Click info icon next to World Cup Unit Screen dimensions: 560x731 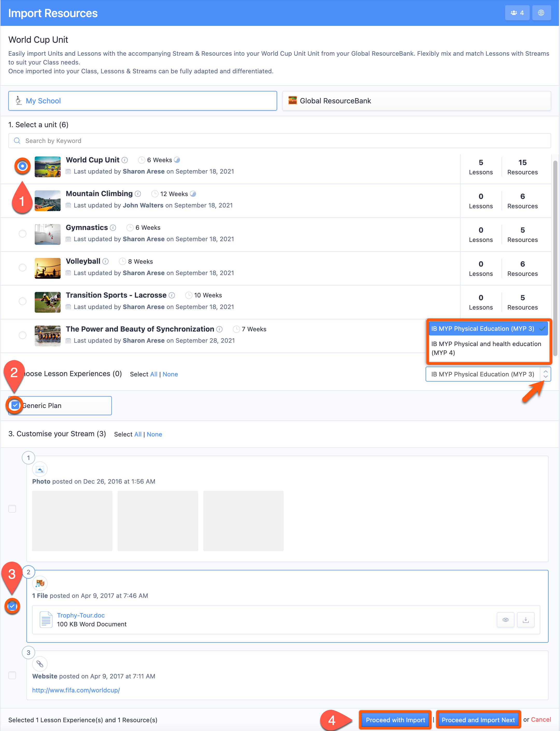pos(125,160)
